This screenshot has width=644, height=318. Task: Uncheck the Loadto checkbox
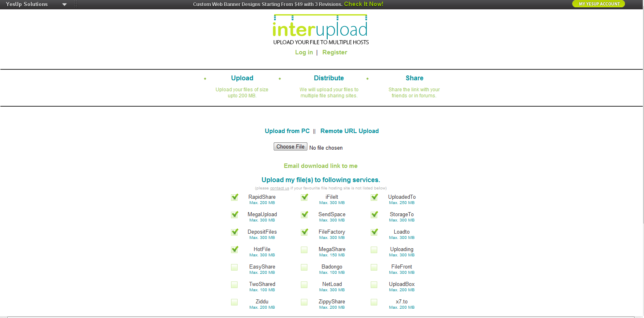pos(374,232)
